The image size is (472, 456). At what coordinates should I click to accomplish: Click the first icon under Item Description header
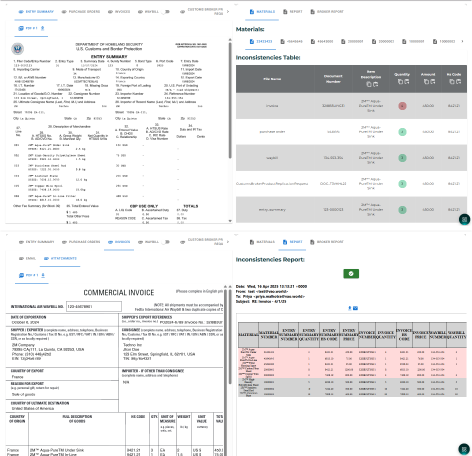[x=369, y=84]
